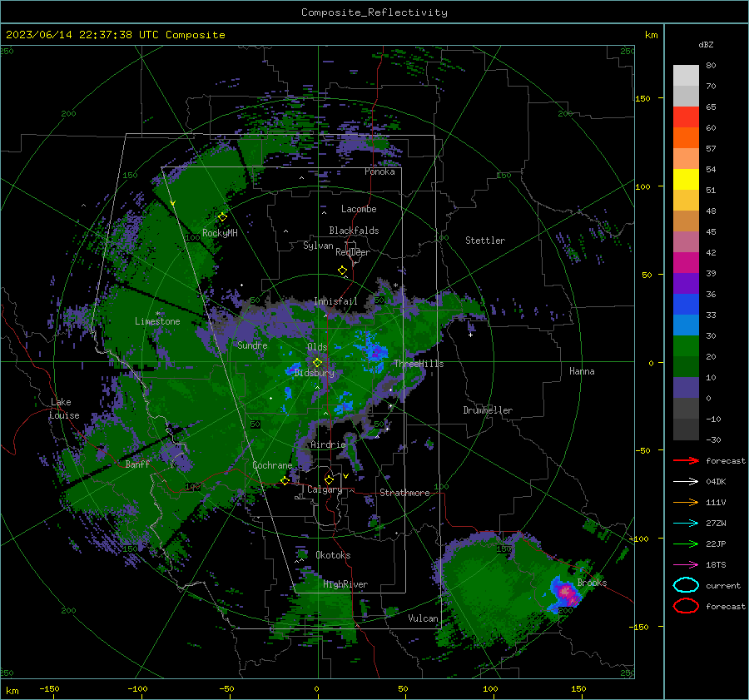This screenshot has width=749, height=700.
Task: Click the yellow radar marker at Olds
Action: click(317, 363)
